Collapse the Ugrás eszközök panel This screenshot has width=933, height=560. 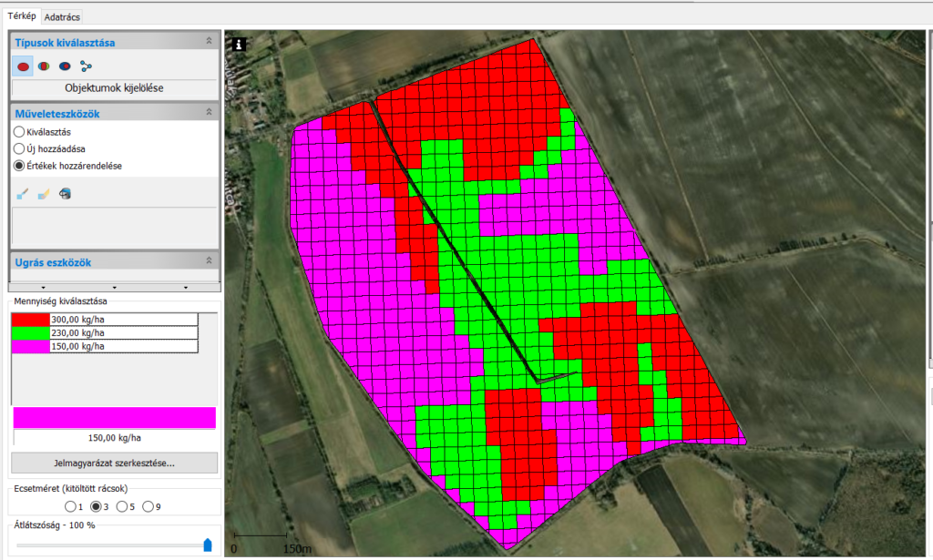209,262
